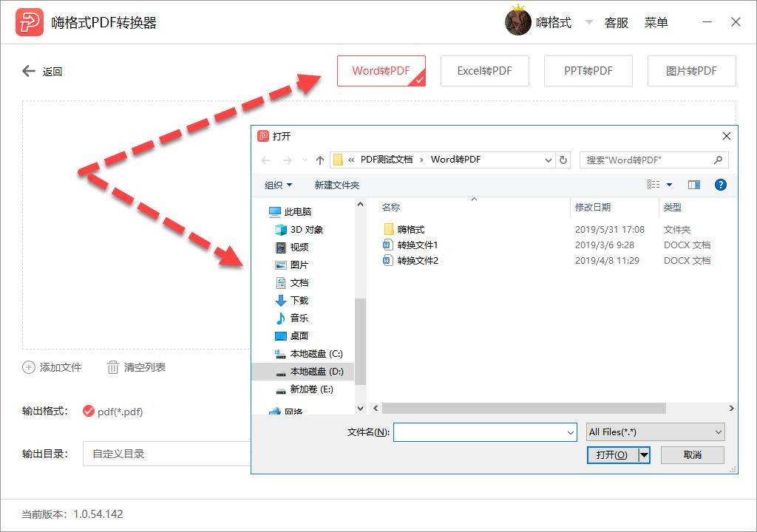Toggle the preview pane icon
The width and height of the screenshot is (757, 532).
(x=693, y=185)
